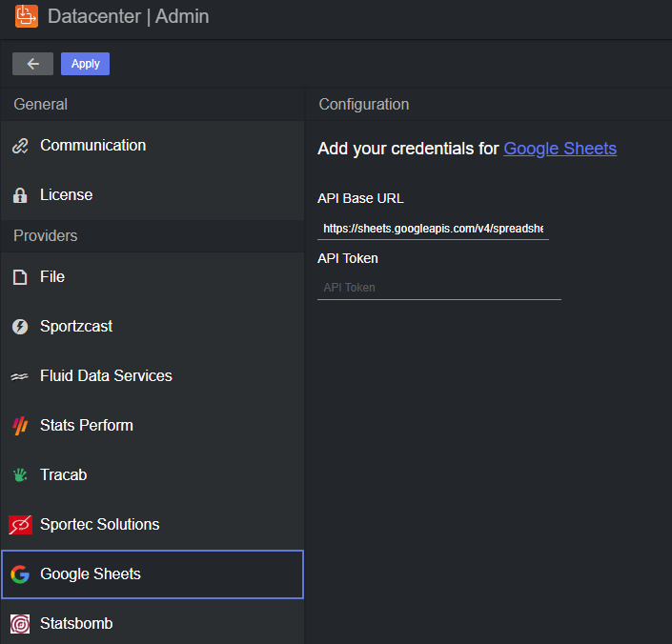This screenshot has height=644, width=672.
Task: Click the Fluid Data Services wave icon
Action: pos(20,376)
